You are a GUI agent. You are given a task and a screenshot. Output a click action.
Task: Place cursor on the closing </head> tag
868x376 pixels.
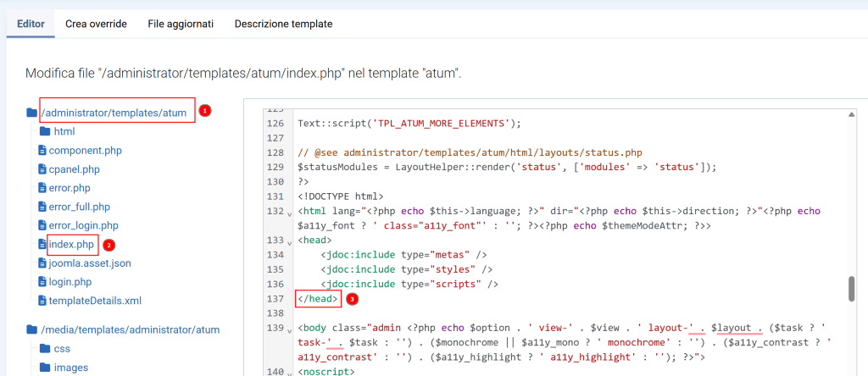(x=318, y=299)
